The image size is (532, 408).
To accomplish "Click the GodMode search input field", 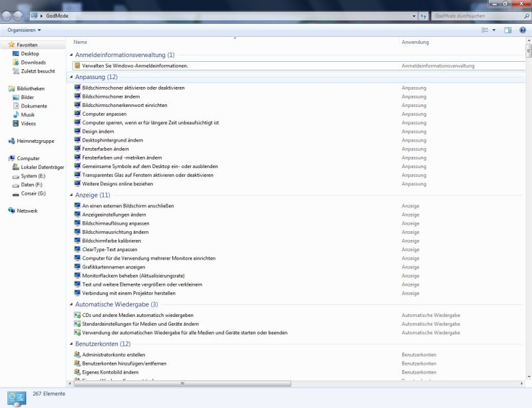I will click(x=477, y=16).
